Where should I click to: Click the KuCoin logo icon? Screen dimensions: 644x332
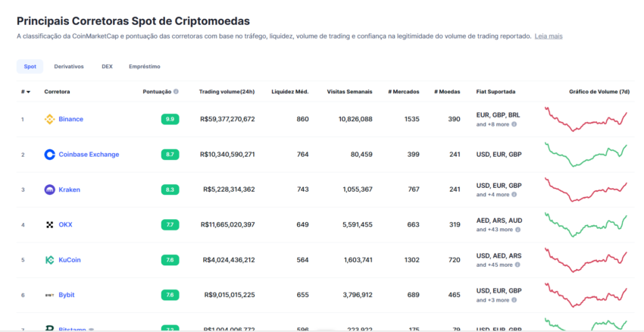tap(50, 260)
